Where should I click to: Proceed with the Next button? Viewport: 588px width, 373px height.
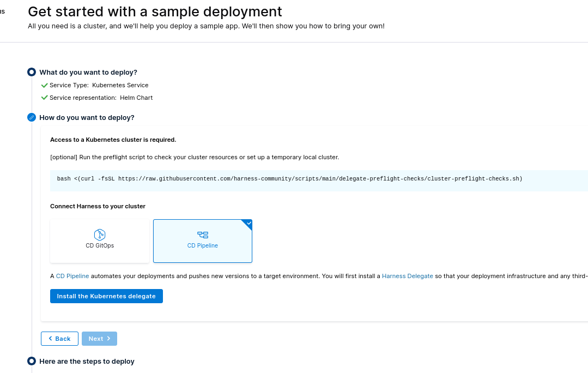coord(99,339)
